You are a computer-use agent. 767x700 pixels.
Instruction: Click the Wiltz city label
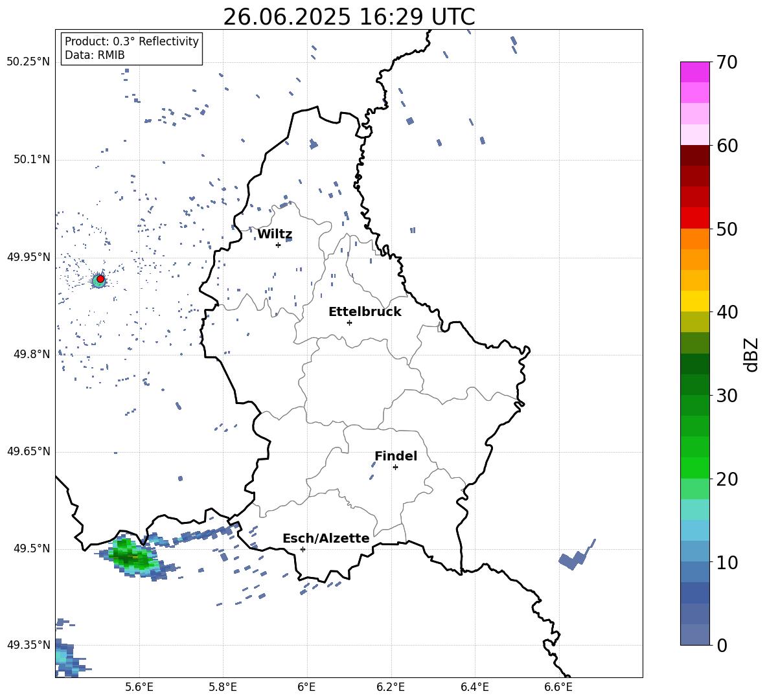coord(275,234)
